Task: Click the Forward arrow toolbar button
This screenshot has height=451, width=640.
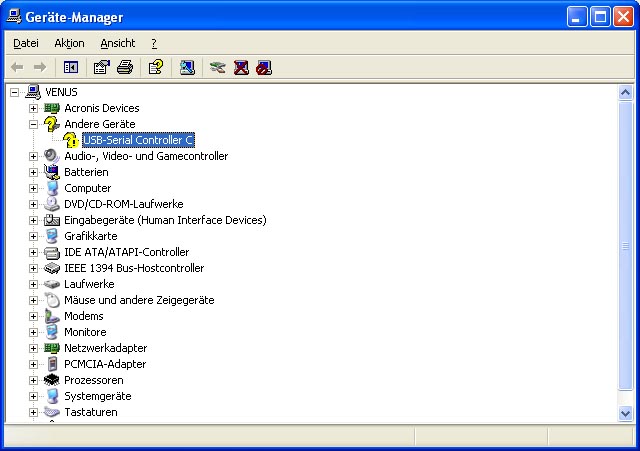Action: 40,67
